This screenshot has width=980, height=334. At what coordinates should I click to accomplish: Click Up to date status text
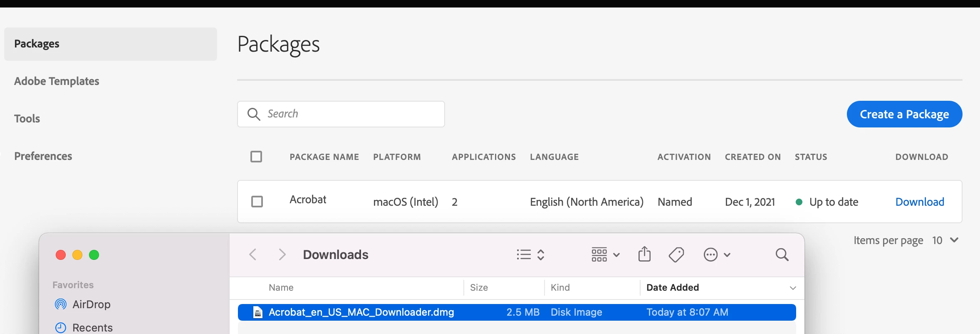point(834,202)
